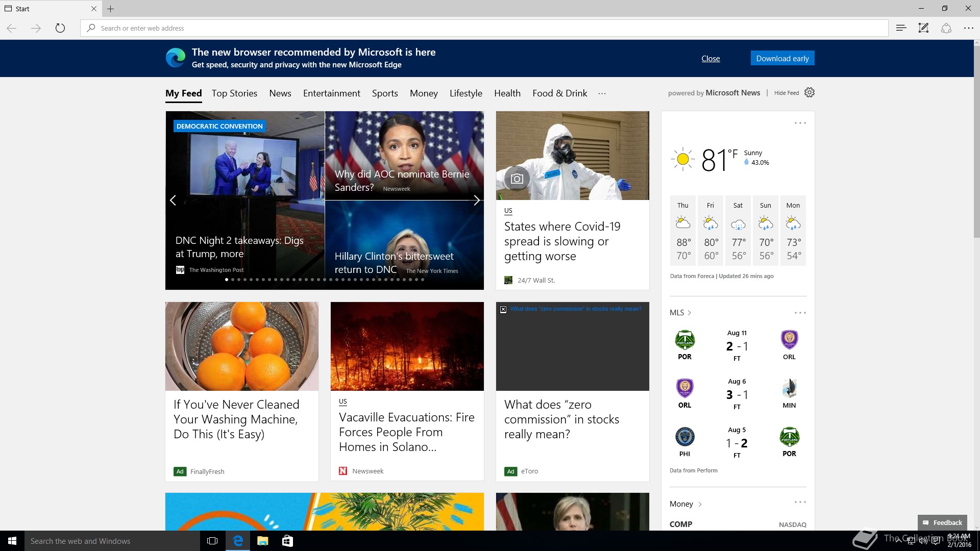Open the Health tab
The image size is (980, 551).
click(x=507, y=93)
